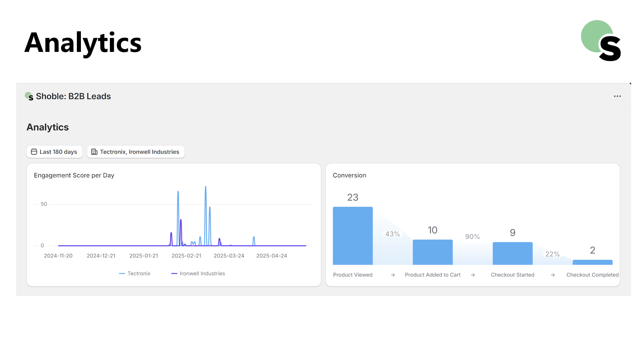
Task: Click the Shoble: B2B Leads header title
Action: point(73,96)
